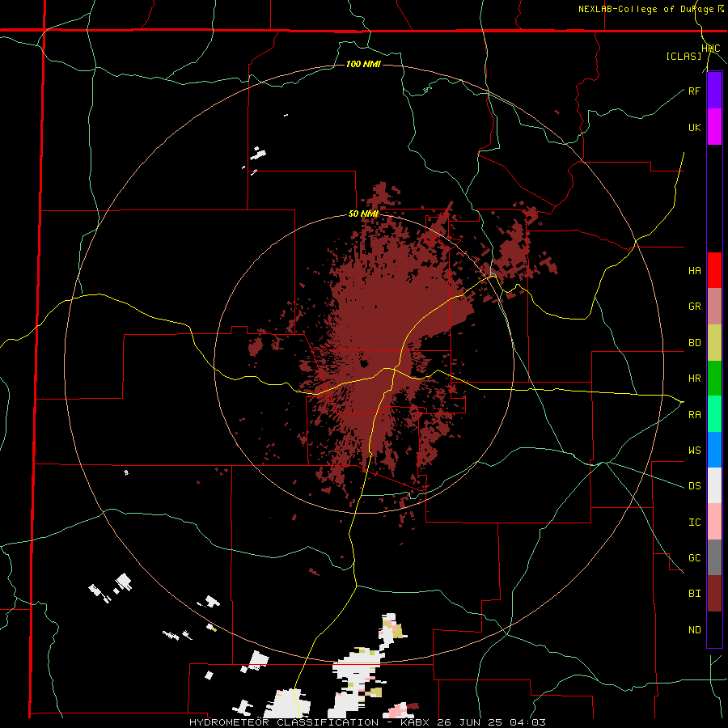The height and width of the screenshot is (728, 728).
Task: Click the BD legend label text
Action: click(x=694, y=343)
